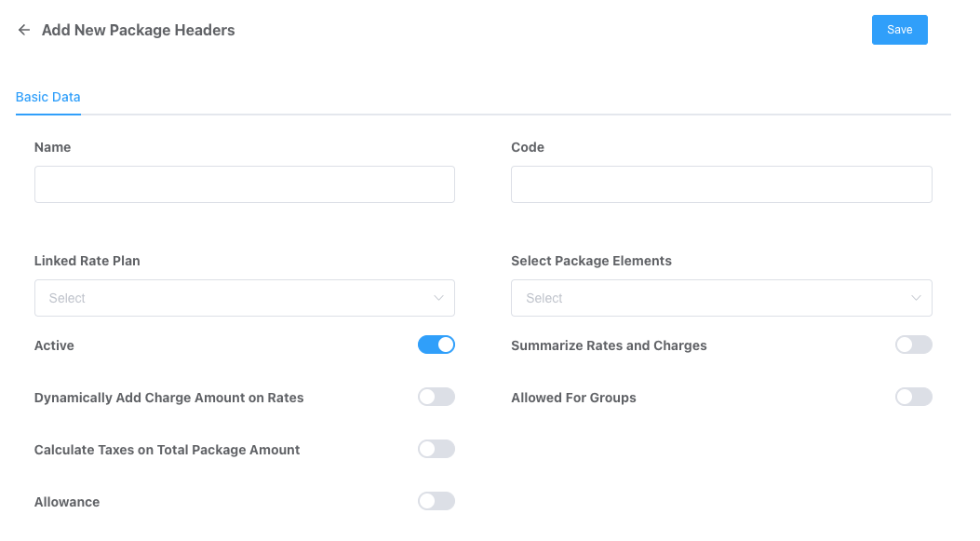Screen dimensions: 980x541
Task: Toggle Calculate Taxes on Total Package Amount
Action: [x=436, y=450]
